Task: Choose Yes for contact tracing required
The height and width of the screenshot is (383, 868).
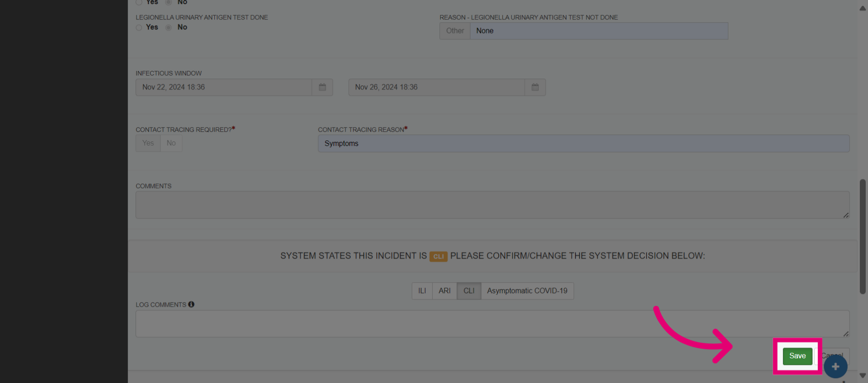Action: tap(148, 143)
